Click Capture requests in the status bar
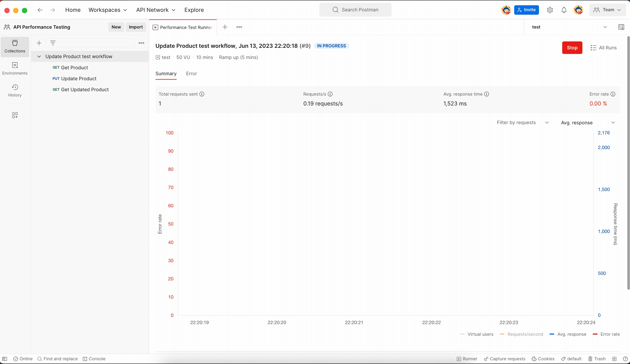 [x=505, y=359]
